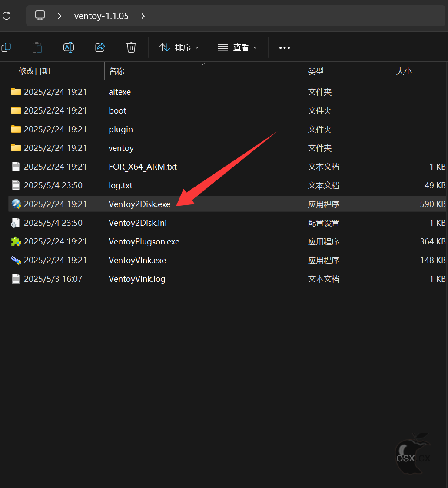Click the VentoyPlugson.exe puzzle icon

pos(16,241)
